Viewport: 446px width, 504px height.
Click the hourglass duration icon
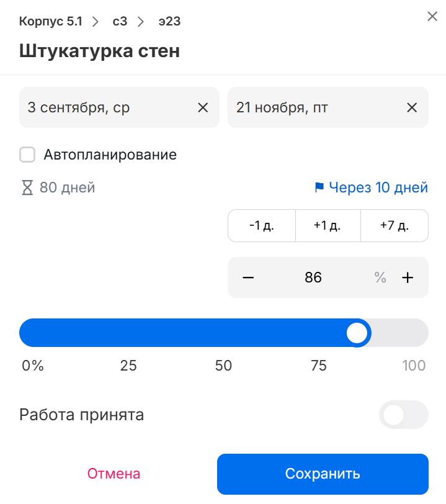point(27,187)
